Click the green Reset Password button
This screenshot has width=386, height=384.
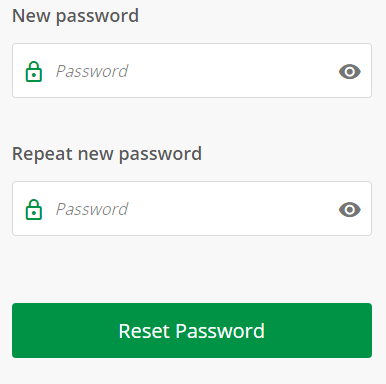tap(192, 330)
